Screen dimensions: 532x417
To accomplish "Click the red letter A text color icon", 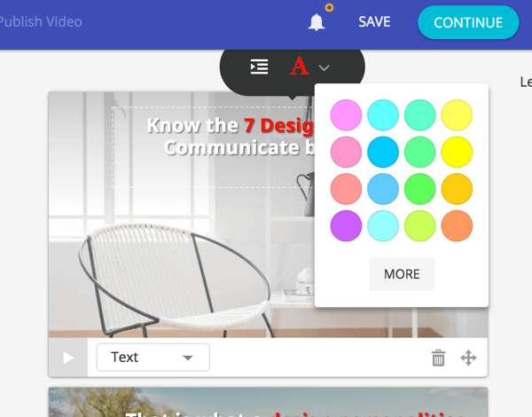I will click(x=300, y=67).
